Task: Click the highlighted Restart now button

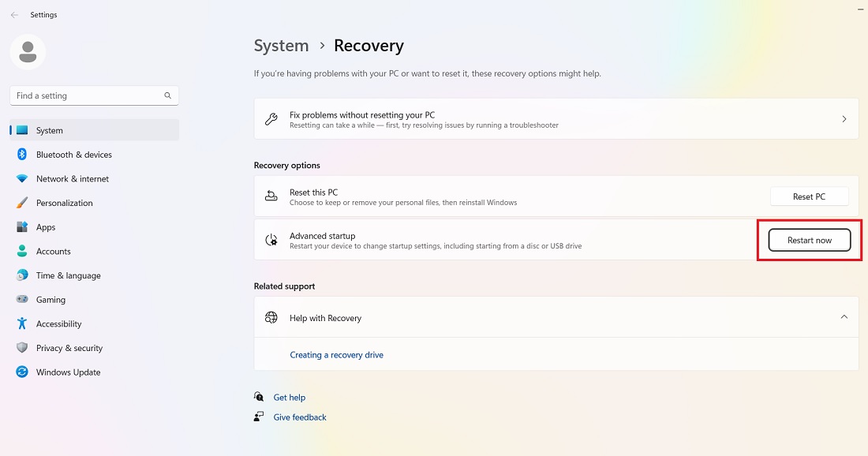Action: (x=810, y=240)
